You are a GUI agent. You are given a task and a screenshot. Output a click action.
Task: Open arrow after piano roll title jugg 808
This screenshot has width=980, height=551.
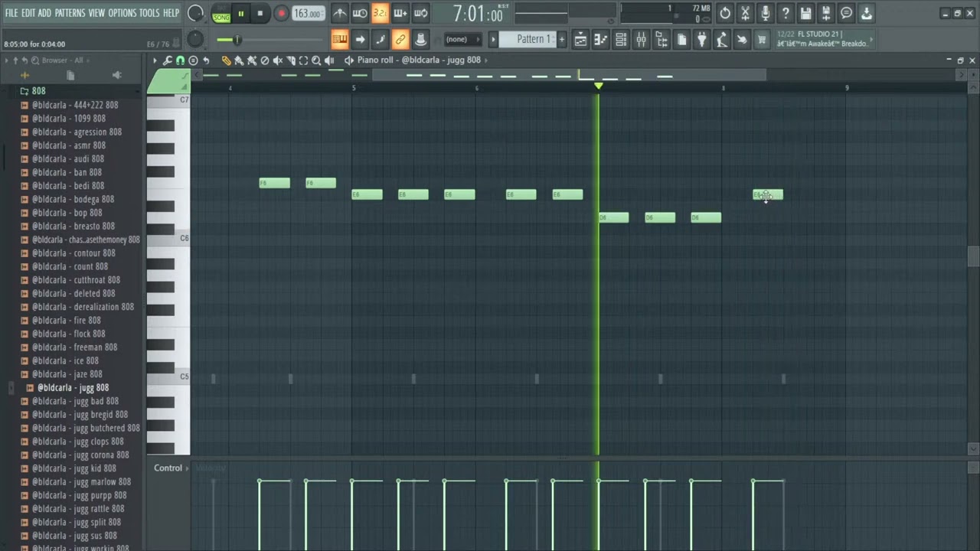486,60
